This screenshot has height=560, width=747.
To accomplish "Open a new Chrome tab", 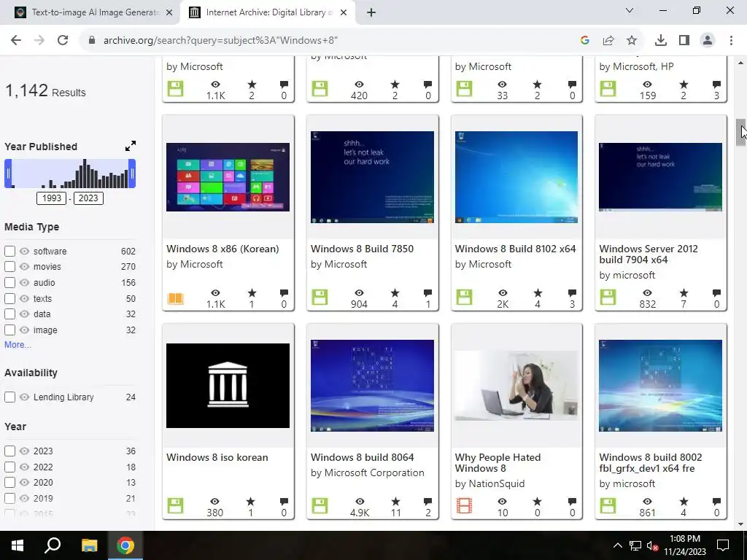I will click(x=371, y=13).
